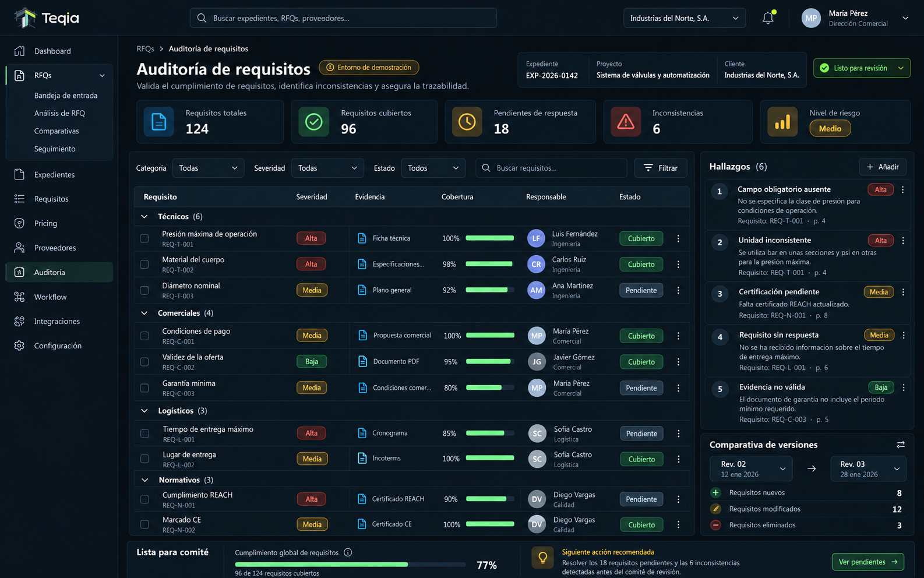924x578 pixels.
Task: Open the Severidad Todas dropdown
Action: (327, 168)
